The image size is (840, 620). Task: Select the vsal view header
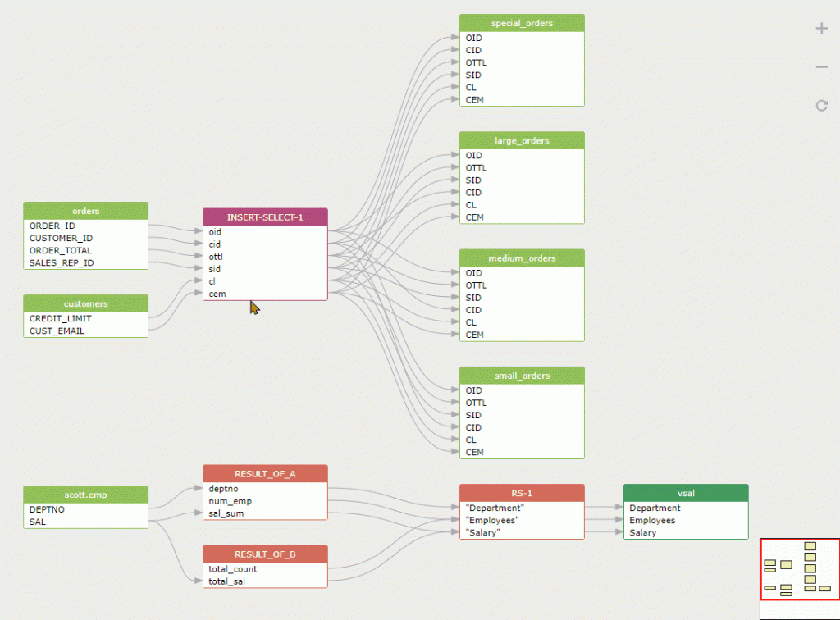(x=686, y=493)
